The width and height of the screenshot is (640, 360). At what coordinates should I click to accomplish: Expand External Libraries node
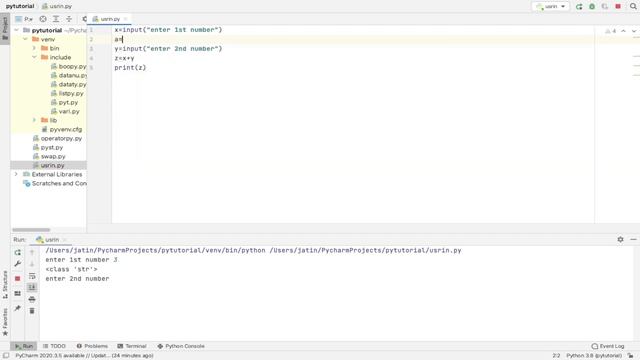[16, 174]
